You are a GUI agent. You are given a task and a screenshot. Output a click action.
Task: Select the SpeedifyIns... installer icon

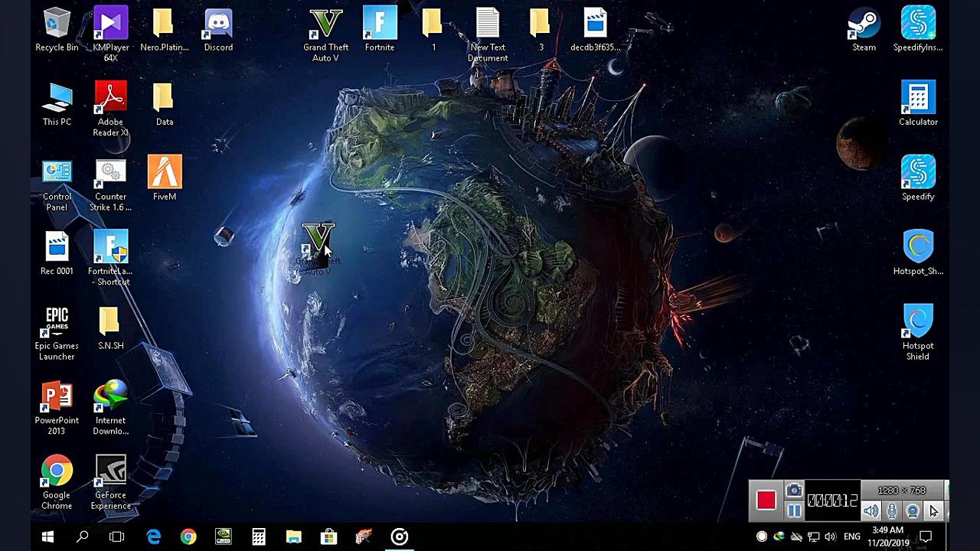point(918,30)
